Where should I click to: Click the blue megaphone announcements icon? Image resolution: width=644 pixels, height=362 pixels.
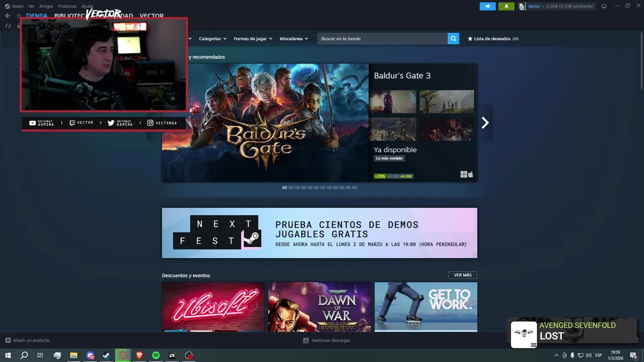488,6
